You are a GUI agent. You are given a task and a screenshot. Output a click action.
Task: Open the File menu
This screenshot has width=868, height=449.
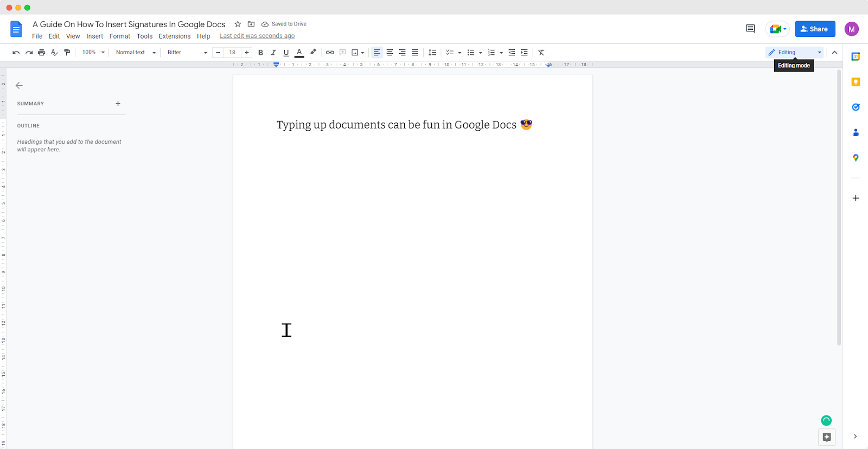37,36
